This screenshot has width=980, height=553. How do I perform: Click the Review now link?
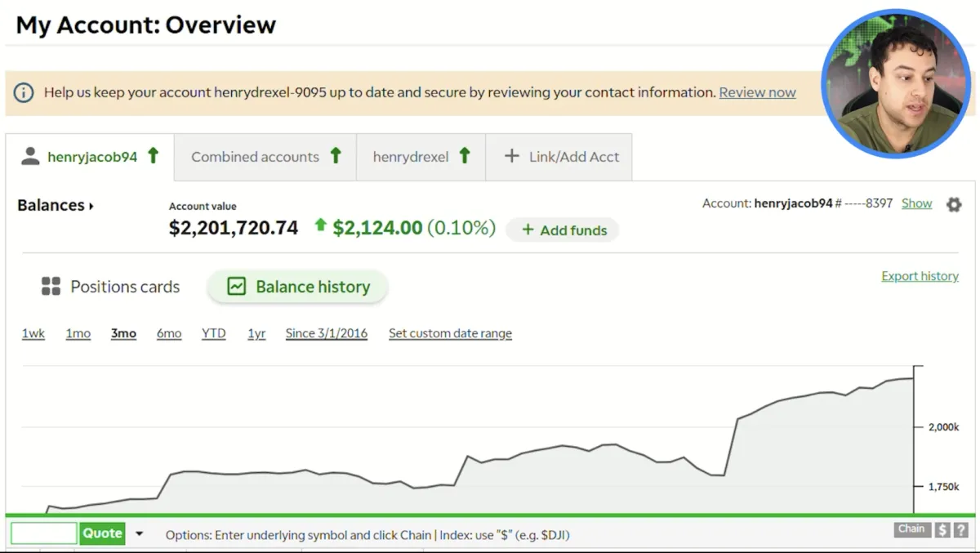(x=757, y=92)
